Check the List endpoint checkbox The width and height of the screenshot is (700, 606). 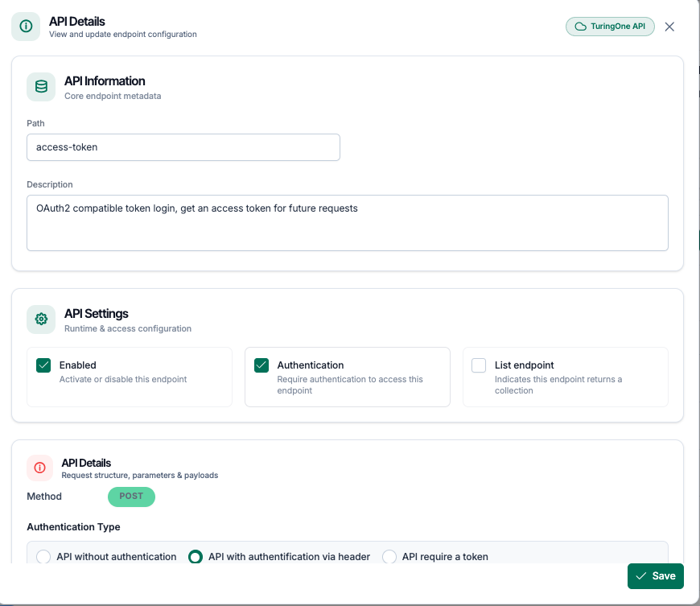point(479,365)
